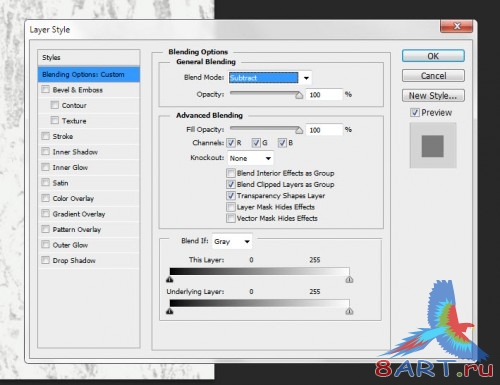Enable the Gradient Overlay checkbox
The image size is (500, 385).
coord(45,214)
